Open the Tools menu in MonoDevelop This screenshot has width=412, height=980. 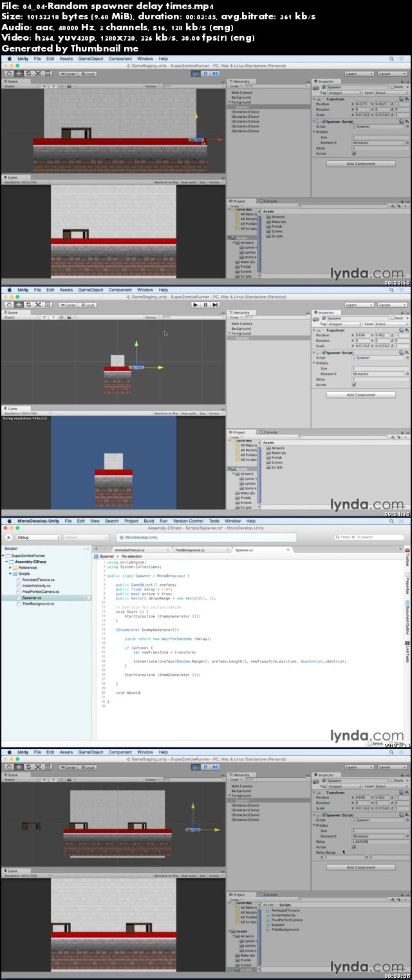pos(214,521)
